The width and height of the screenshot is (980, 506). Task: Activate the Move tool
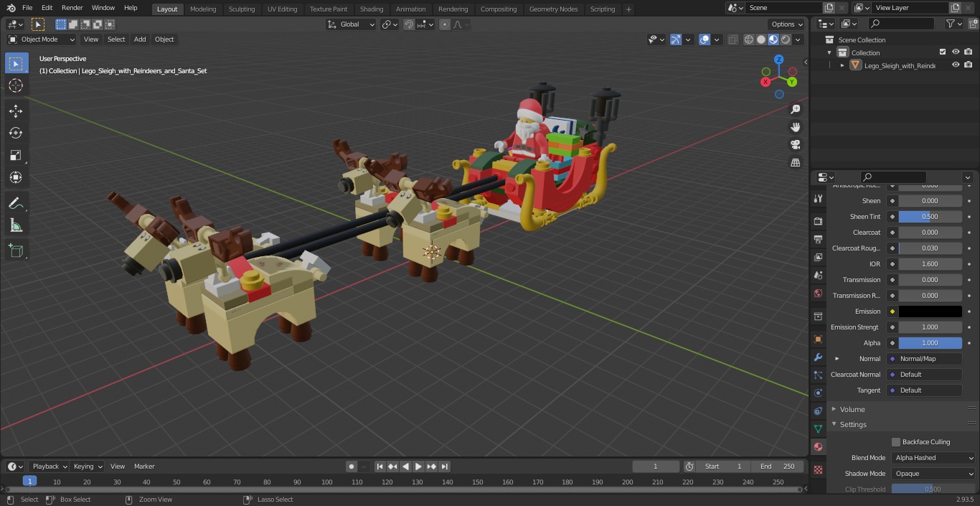tap(16, 111)
